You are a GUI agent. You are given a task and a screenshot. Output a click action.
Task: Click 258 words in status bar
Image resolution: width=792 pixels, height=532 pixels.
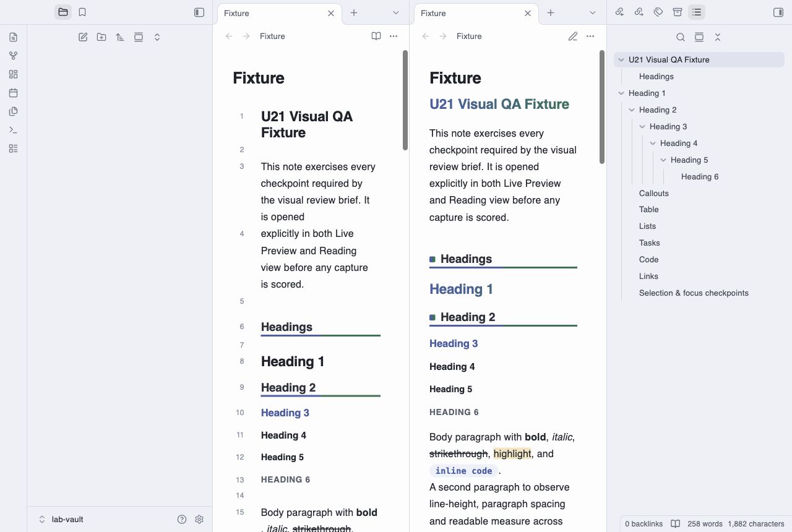pos(705,524)
